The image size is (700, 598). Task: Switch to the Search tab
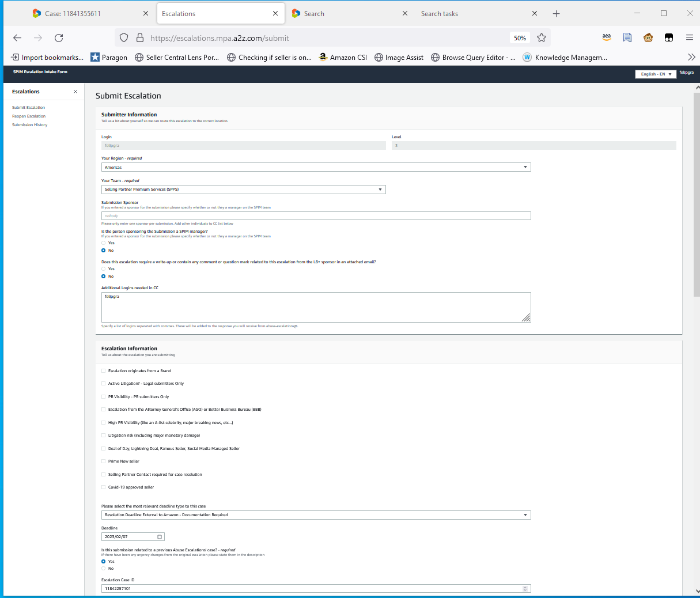pyautogui.click(x=314, y=13)
